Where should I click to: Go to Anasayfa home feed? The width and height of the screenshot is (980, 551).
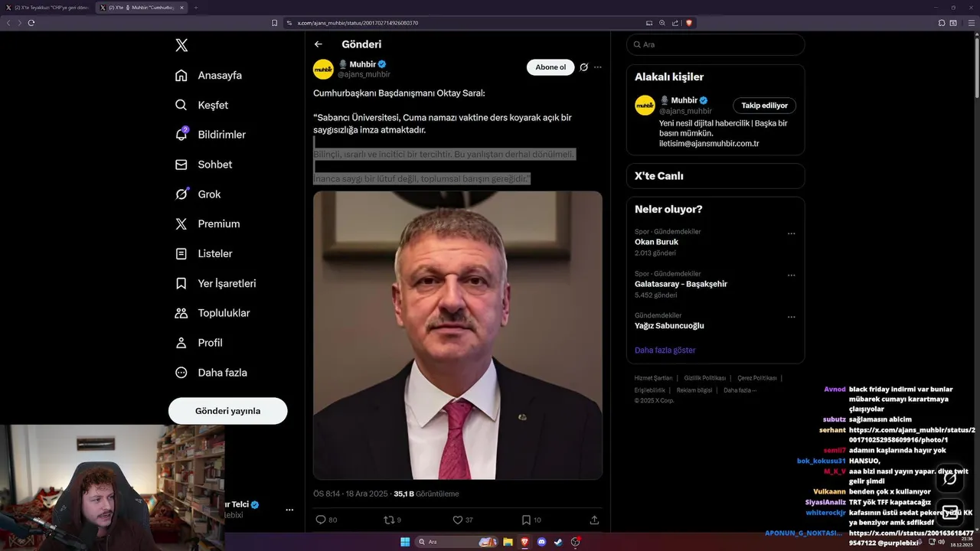point(209,75)
